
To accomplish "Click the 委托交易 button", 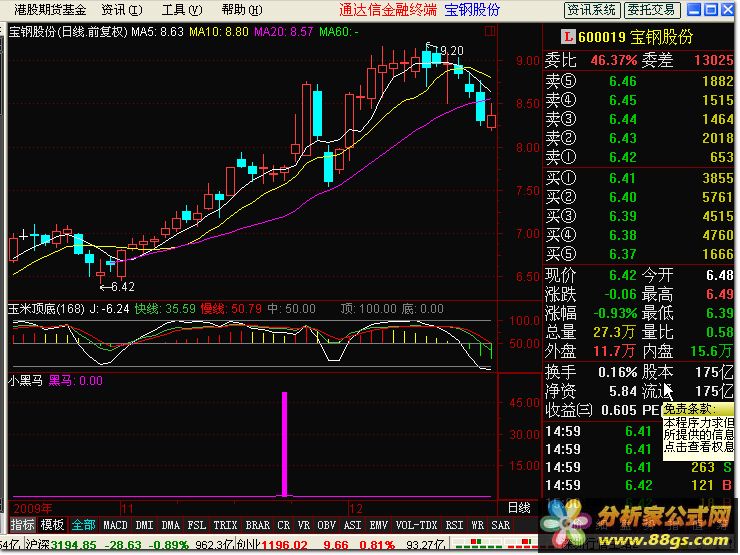I will pyautogui.click(x=652, y=10).
